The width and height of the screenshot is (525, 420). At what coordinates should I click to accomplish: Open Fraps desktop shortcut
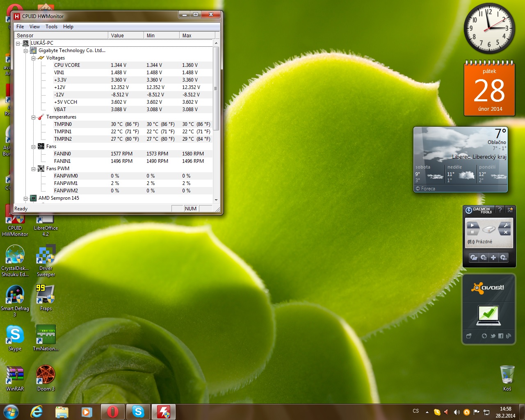[46, 298]
